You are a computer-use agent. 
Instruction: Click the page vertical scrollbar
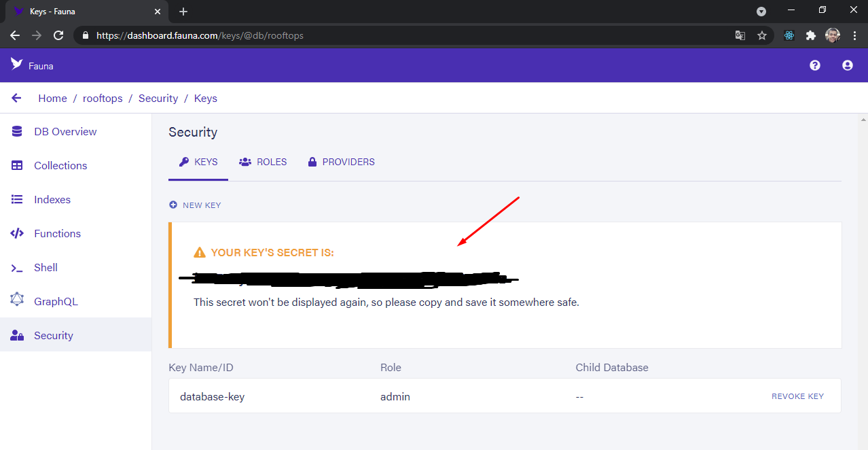coord(863,281)
